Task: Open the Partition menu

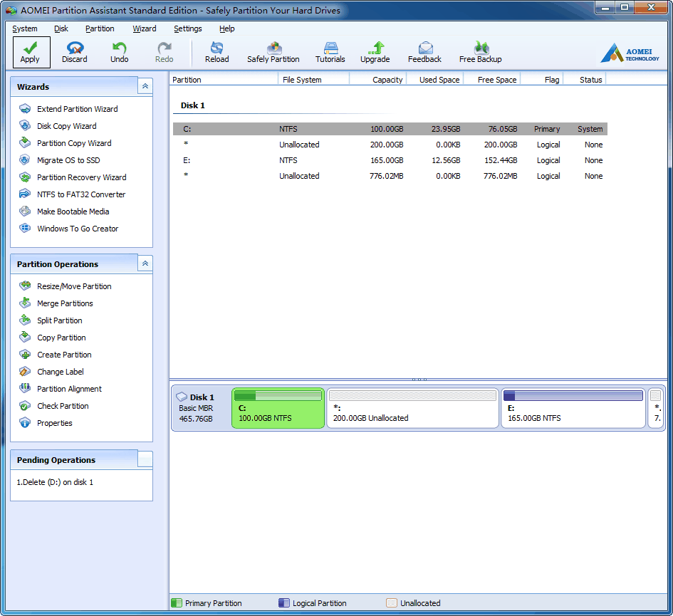Action: (100, 28)
